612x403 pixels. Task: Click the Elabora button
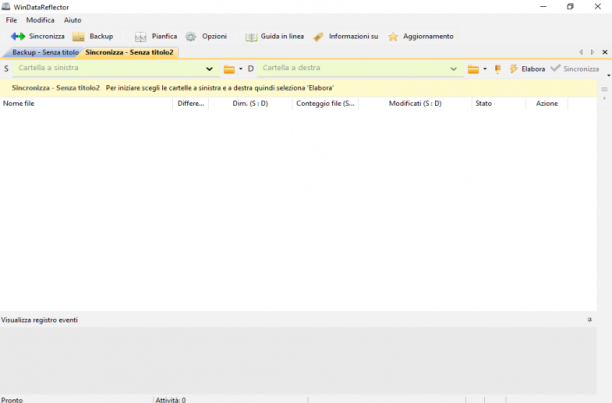(527, 69)
